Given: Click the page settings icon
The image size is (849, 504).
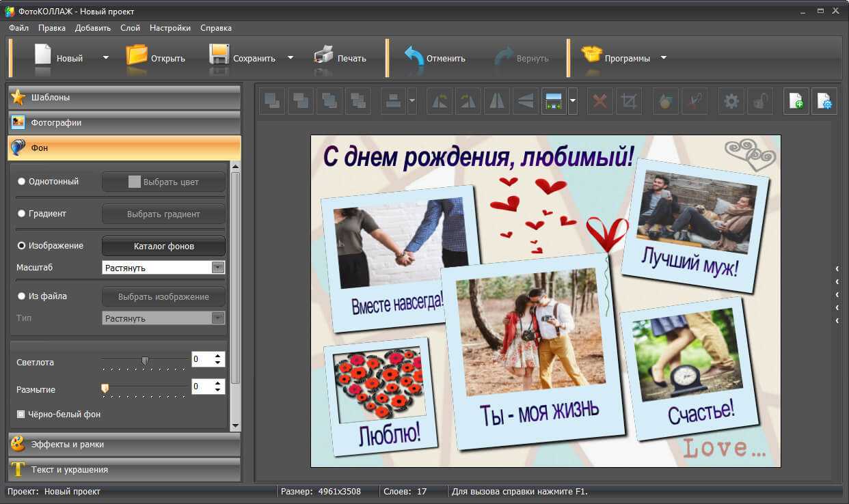Looking at the screenshot, I should [x=824, y=102].
